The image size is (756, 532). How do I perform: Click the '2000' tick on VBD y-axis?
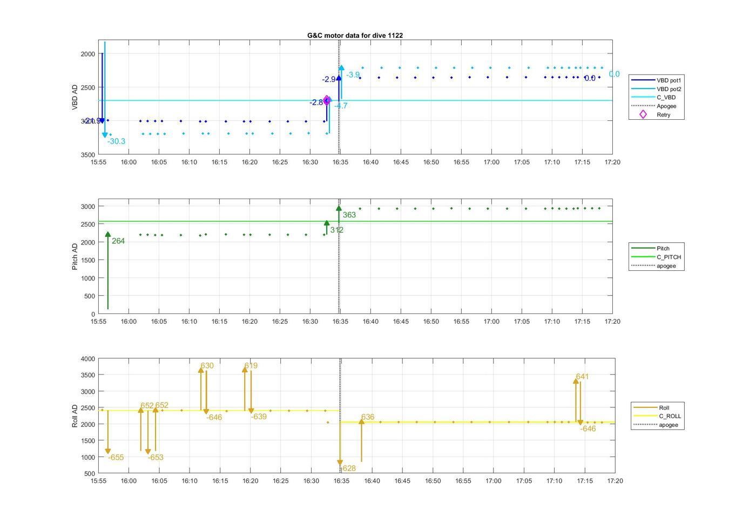[87, 54]
